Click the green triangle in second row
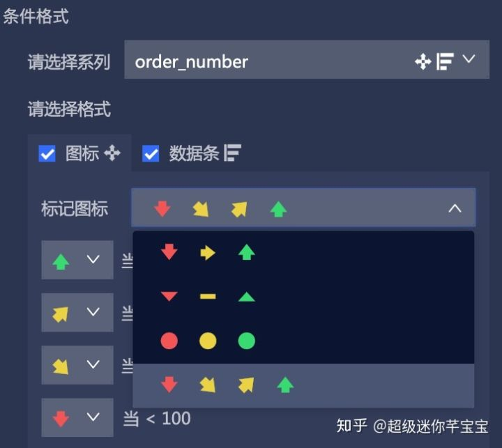 click(247, 297)
